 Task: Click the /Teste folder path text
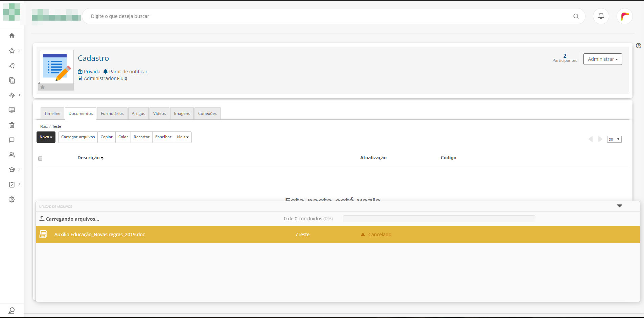pos(303,235)
